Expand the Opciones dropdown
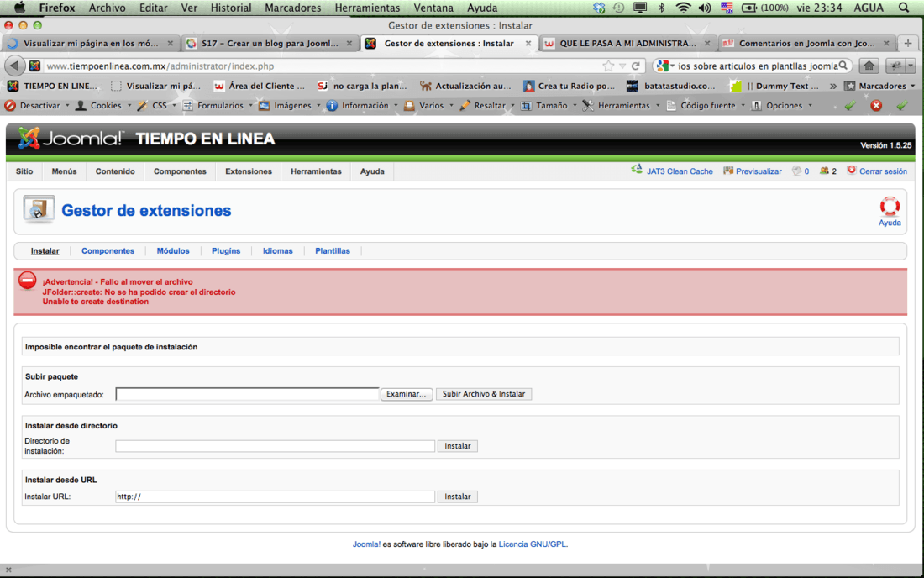 (810, 106)
